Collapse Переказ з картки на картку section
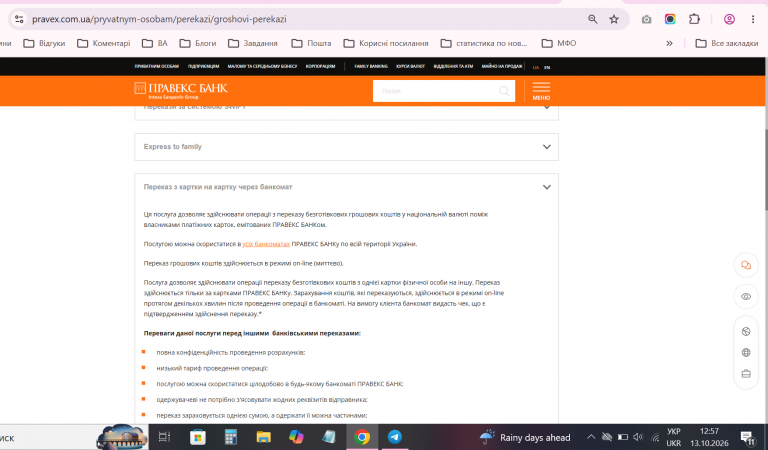Image resolution: width=768 pixels, height=450 pixels. (x=346, y=187)
